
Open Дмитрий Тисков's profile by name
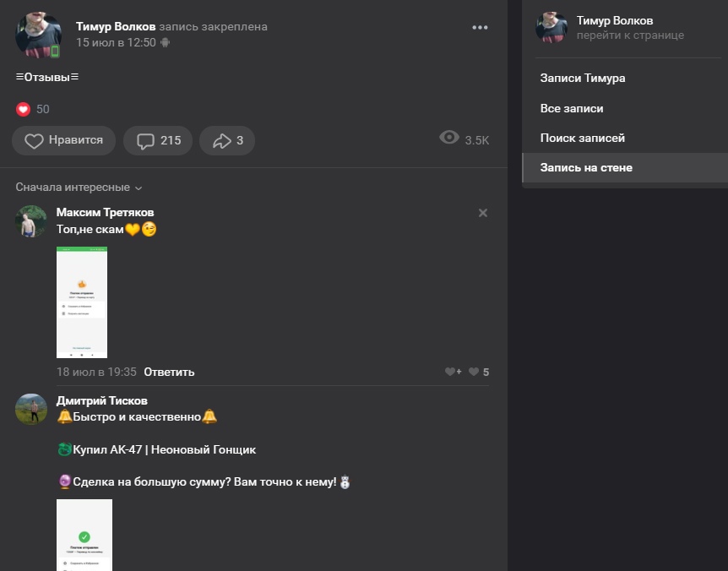coord(101,400)
